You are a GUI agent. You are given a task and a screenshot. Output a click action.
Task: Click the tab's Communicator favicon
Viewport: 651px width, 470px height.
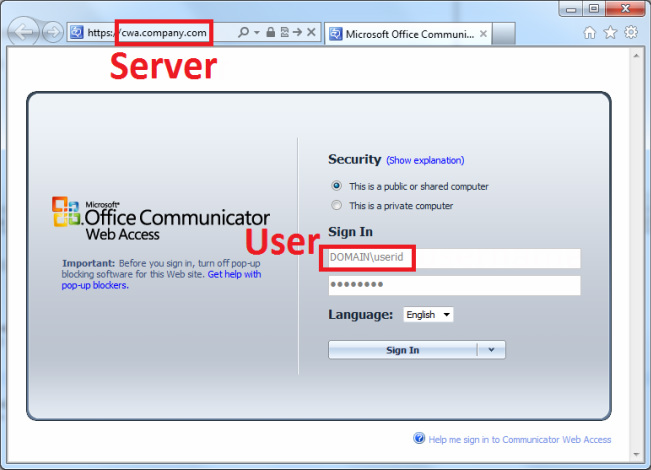tap(335, 34)
